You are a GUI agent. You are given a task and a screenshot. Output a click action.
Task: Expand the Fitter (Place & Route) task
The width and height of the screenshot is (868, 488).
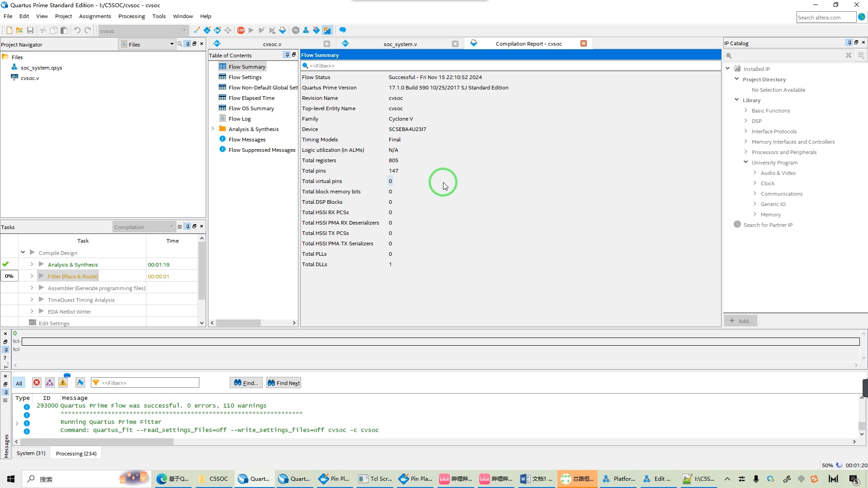click(x=32, y=276)
